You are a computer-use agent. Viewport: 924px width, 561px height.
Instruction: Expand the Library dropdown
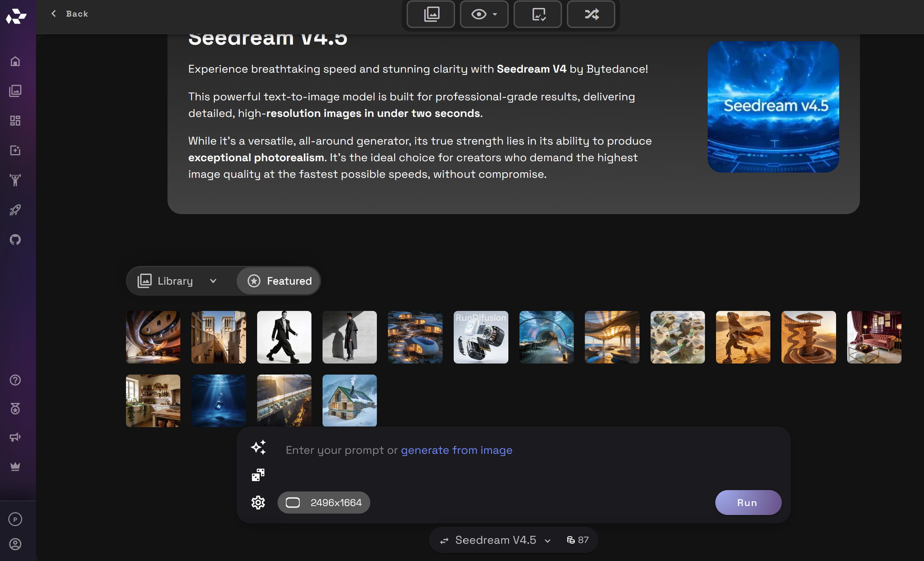178,281
